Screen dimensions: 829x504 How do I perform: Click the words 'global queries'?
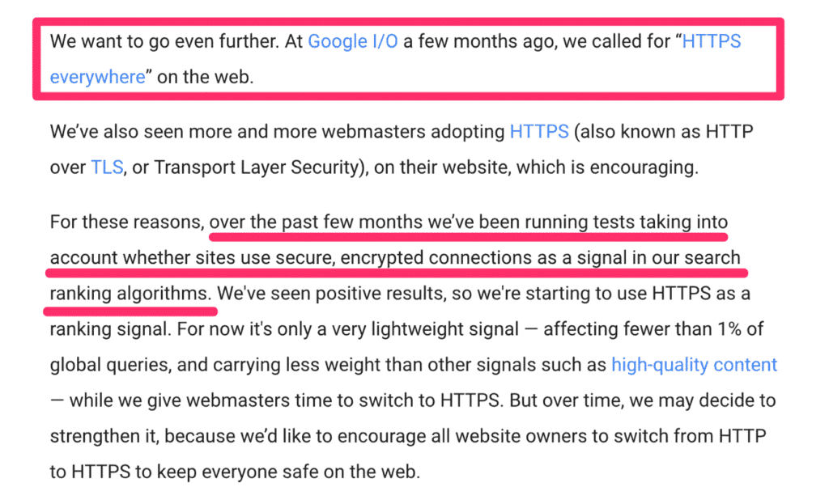pyautogui.click(x=110, y=365)
